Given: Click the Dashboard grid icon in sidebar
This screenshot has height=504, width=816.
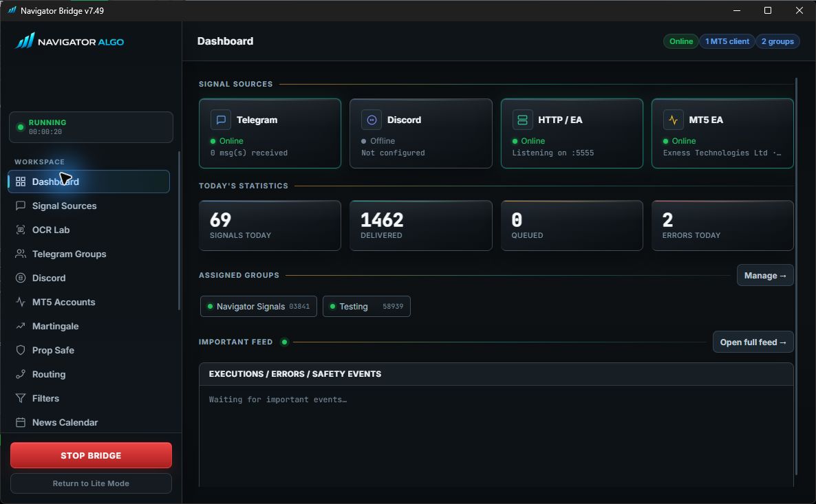Looking at the screenshot, I should [20, 182].
